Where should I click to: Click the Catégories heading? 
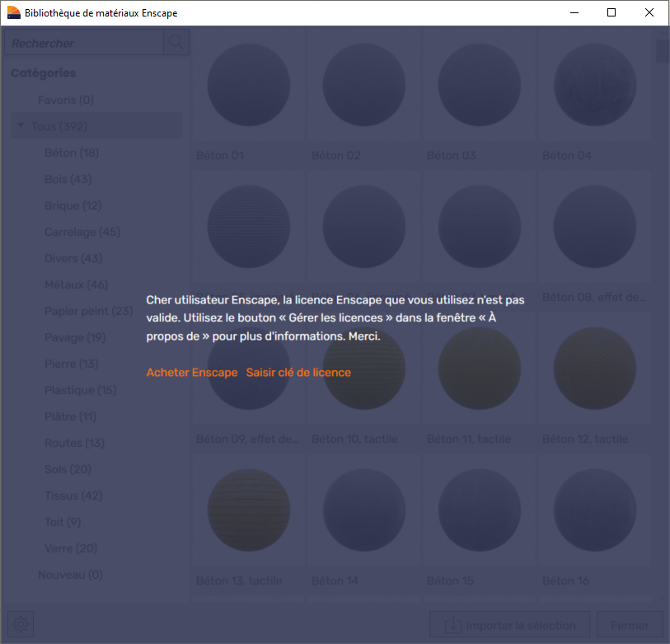tap(43, 73)
